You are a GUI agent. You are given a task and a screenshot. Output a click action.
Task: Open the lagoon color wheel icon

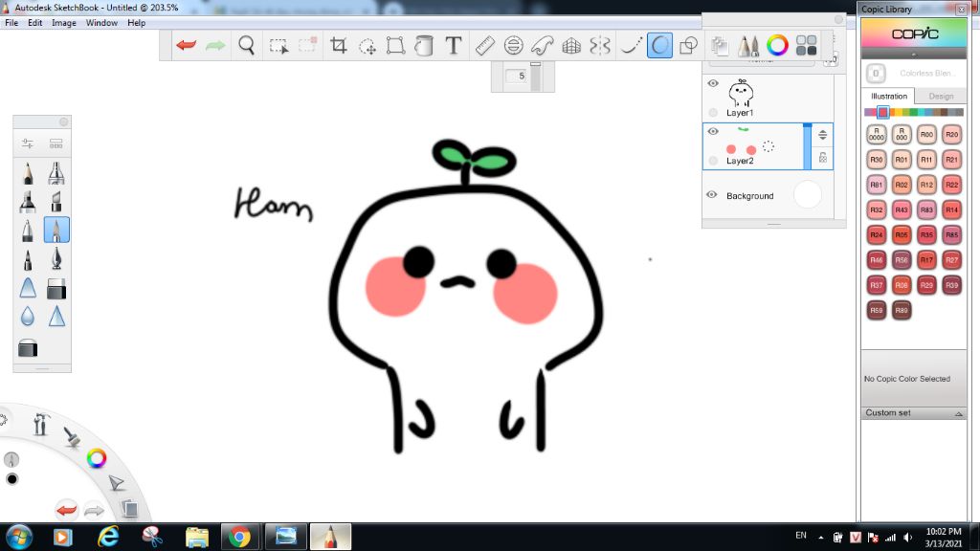pos(97,458)
